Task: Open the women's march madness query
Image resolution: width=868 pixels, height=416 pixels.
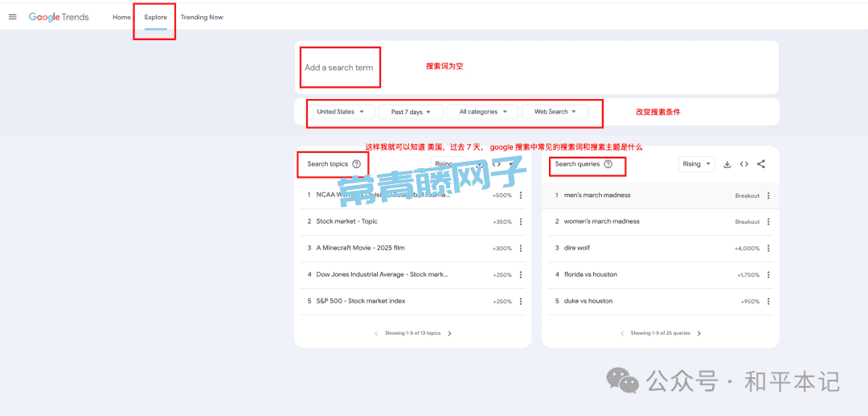Action: 602,221
